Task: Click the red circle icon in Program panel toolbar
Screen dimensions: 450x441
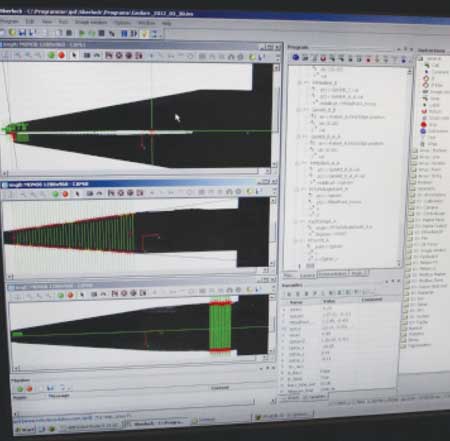Action: click(x=323, y=59)
